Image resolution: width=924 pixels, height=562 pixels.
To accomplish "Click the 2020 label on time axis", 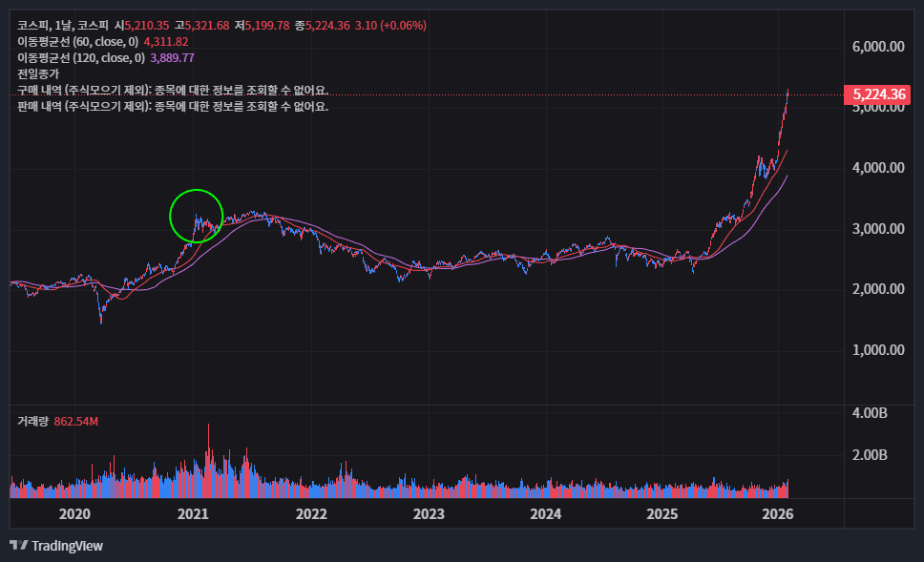I will coord(74,514).
